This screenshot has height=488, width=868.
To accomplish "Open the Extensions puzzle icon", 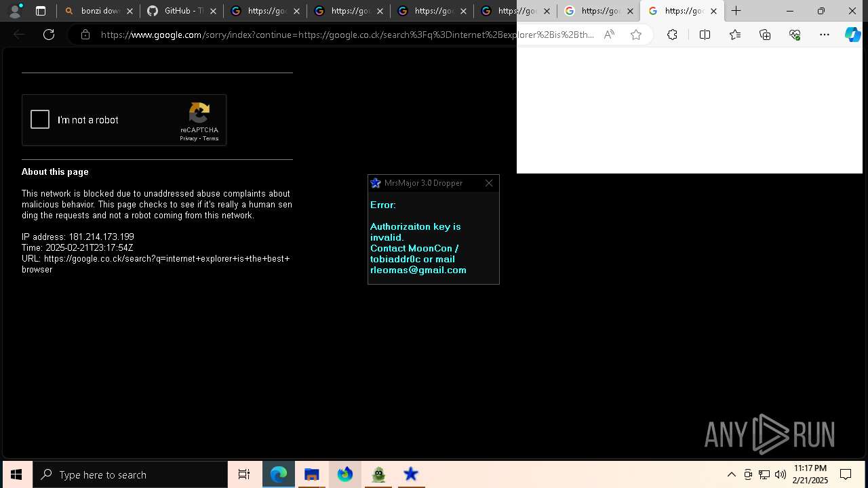I will tap(672, 35).
